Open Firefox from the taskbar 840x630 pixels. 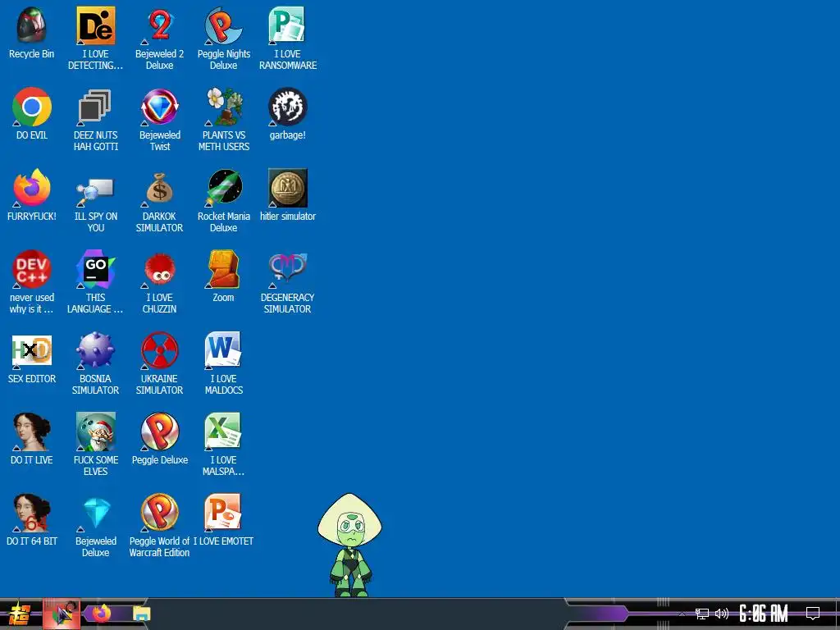[101, 614]
